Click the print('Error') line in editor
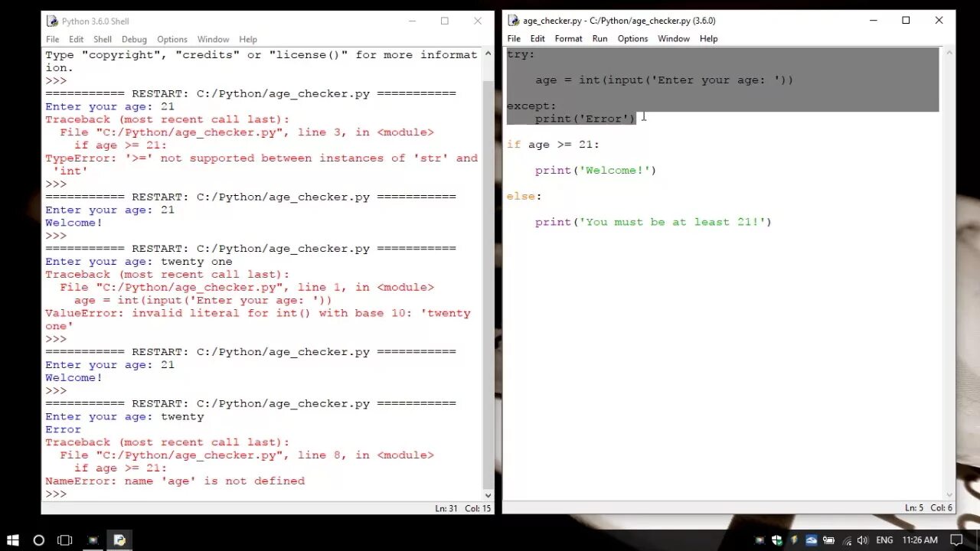980x551 pixels. tap(586, 119)
